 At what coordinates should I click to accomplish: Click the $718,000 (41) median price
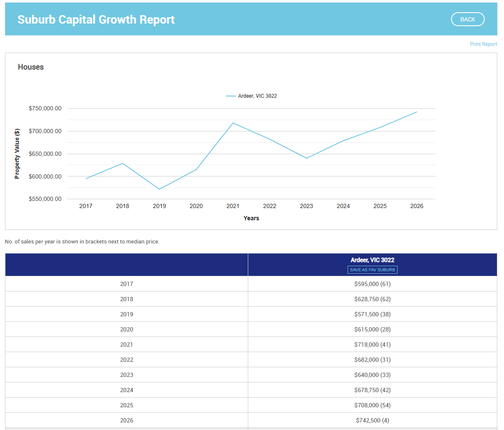click(372, 345)
